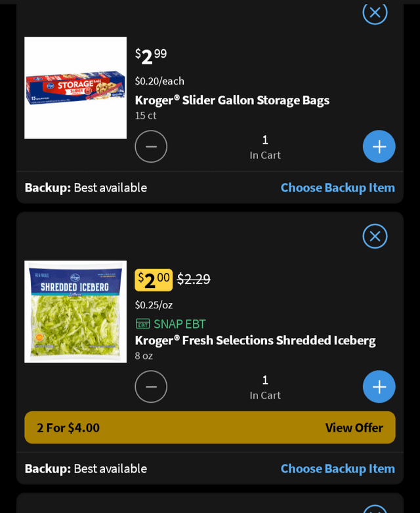Decrease Slider Gallon Storage Bags quantity

tap(151, 146)
